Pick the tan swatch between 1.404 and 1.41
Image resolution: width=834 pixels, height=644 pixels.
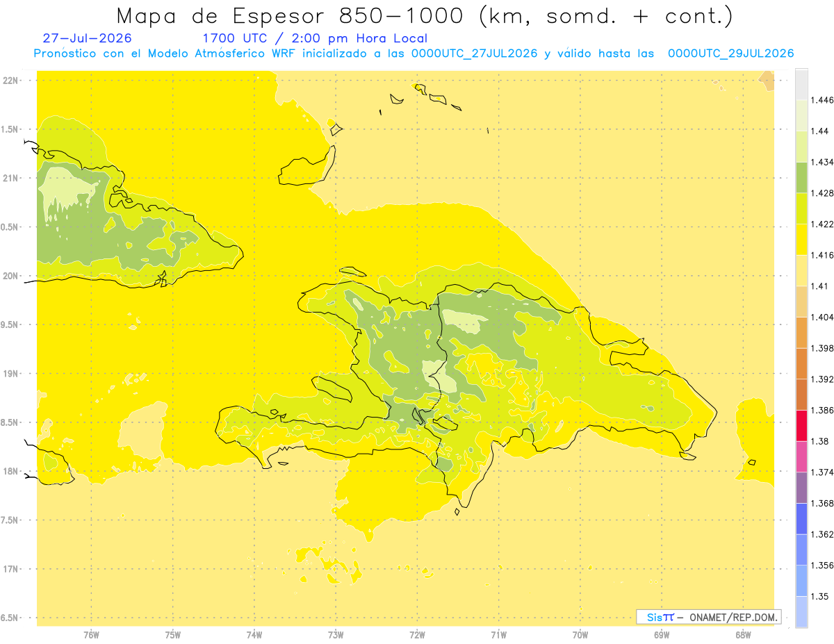coord(801,302)
